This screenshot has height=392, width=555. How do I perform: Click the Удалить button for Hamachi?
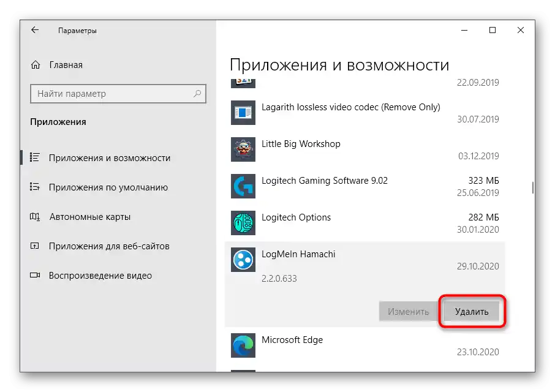tap(472, 311)
